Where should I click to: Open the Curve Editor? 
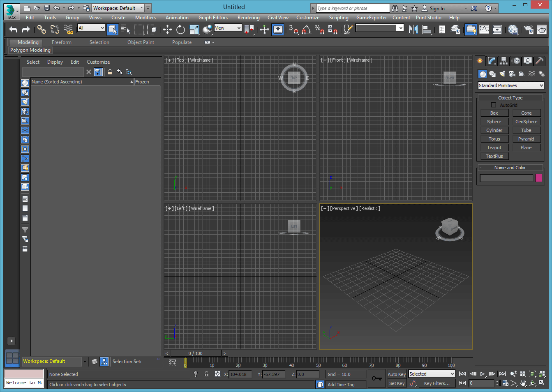[x=484, y=29]
